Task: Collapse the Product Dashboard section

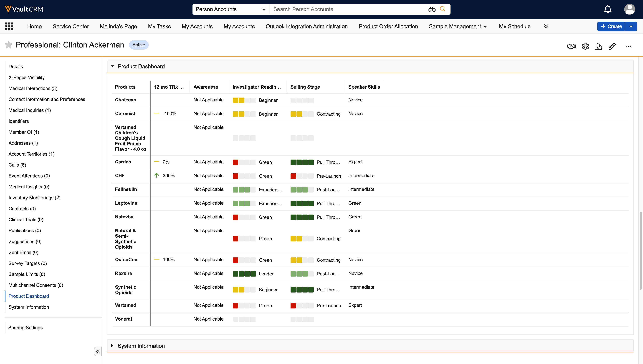Action: click(x=113, y=66)
